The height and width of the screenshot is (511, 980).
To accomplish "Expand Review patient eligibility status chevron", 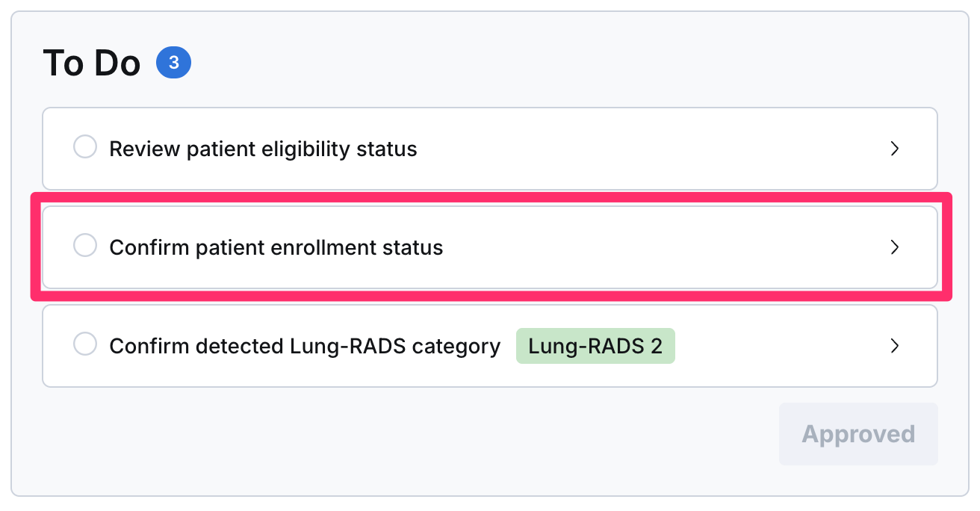I will tap(895, 149).
